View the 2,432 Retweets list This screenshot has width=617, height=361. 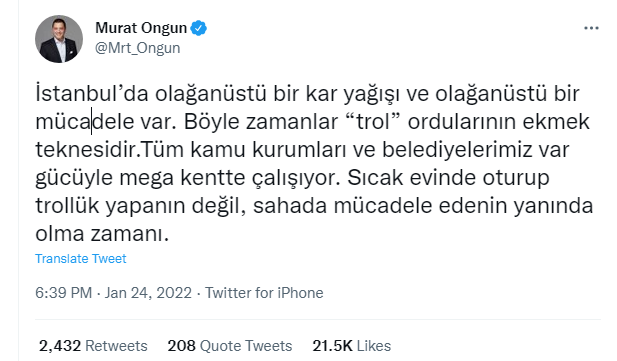coord(93,346)
